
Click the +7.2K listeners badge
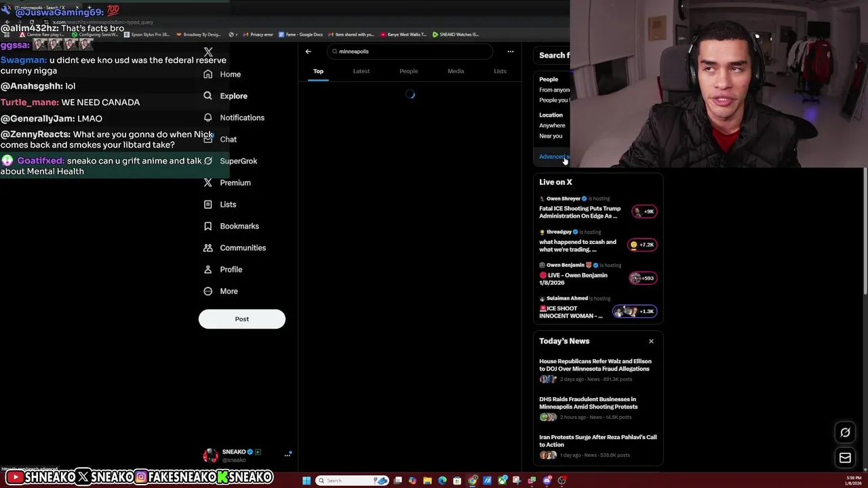[x=642, y=245]
